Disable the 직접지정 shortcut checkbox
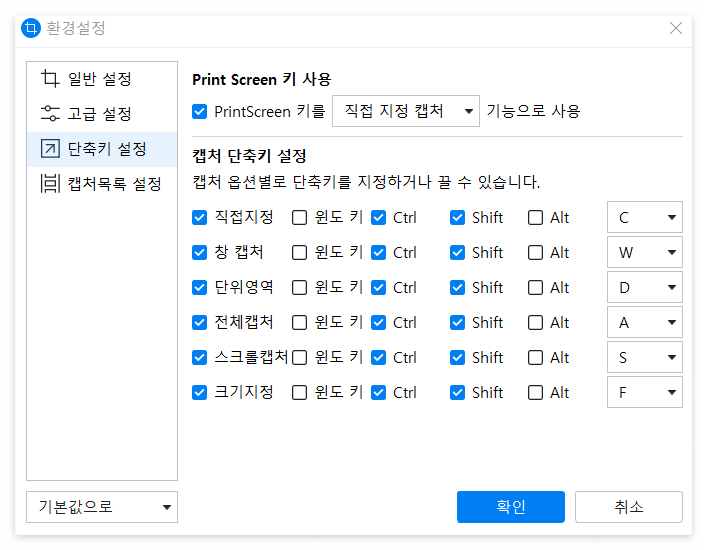Viewport: 707px width, 550px height. click(x=199, y=218)
